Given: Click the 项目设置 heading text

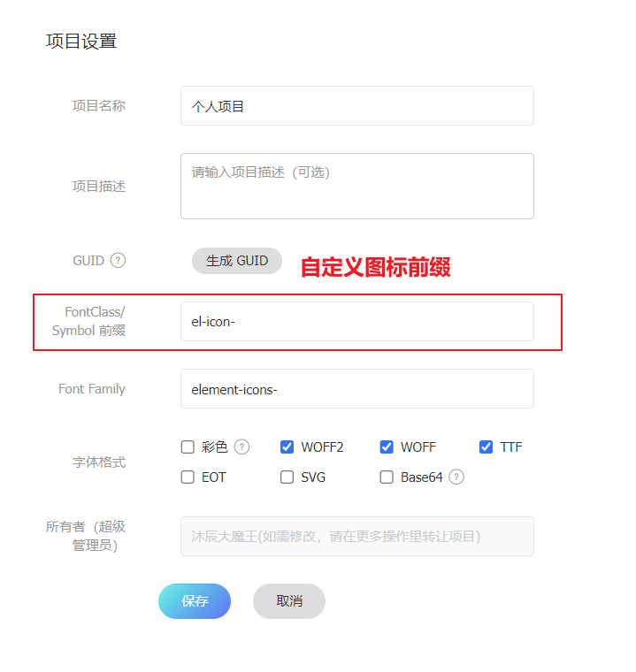Looking at the screenshot, I should click(81, 42).
